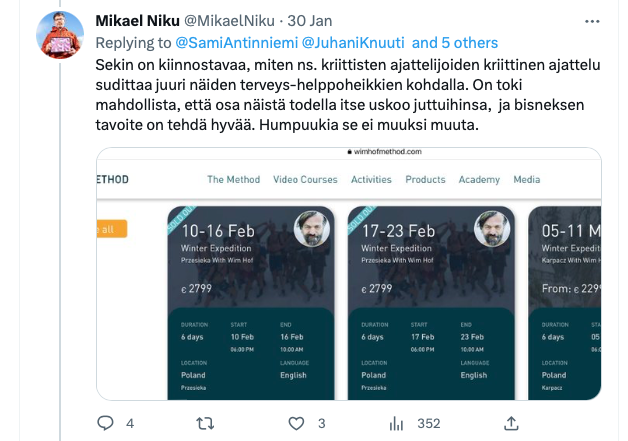Screen dimensions: 628x441
Task: Click the orange filter button at left
Action: 110,229
